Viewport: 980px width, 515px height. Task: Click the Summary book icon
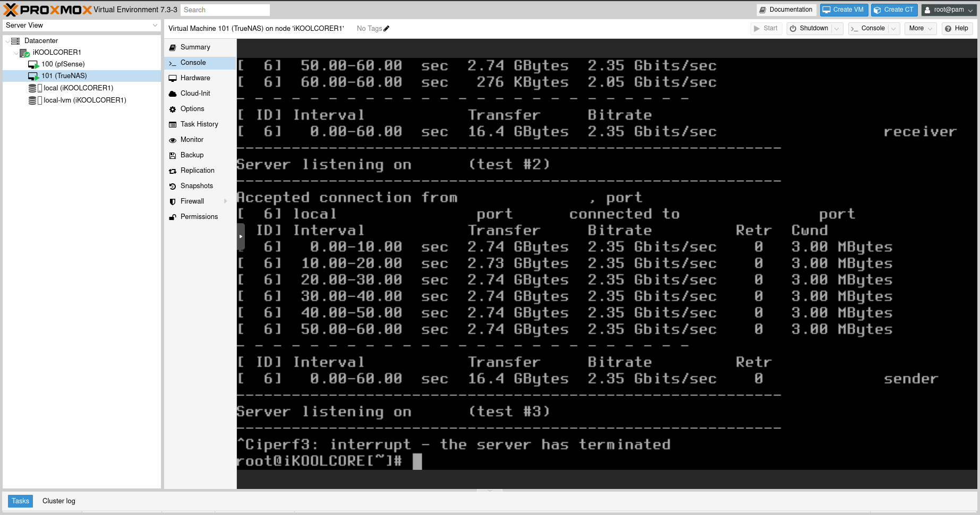click(173, 47)
